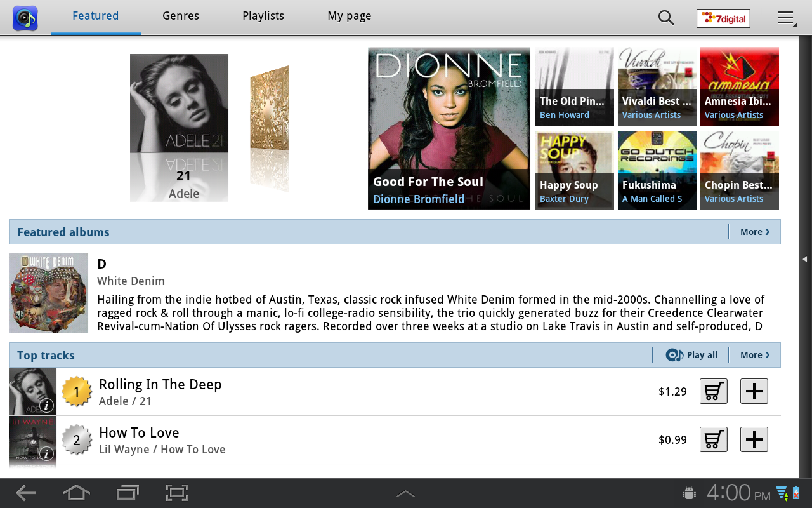Open the search magnifier icon

666,18
